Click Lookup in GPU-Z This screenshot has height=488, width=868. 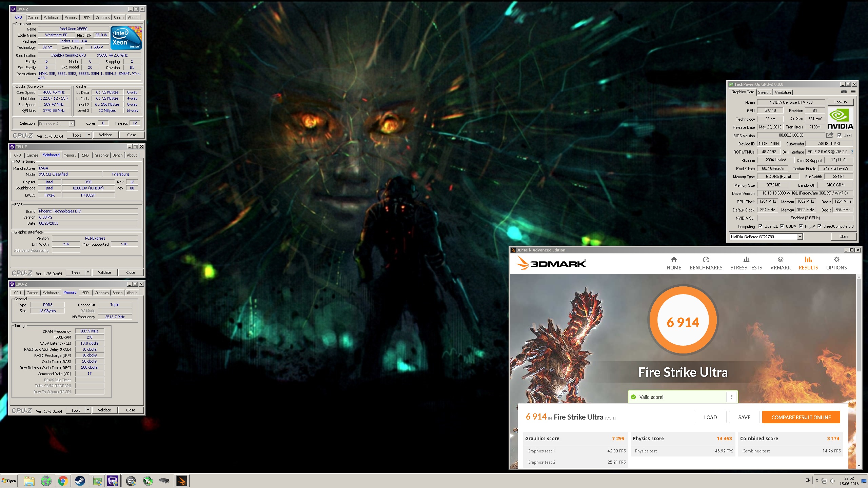coord(841,102)
